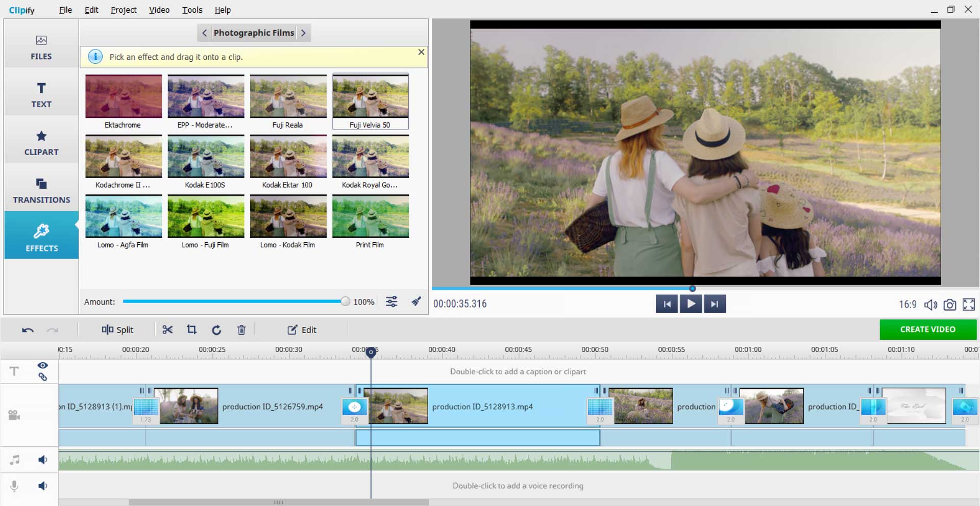The height and width of the screenshot is (506, 980).
Task: Go to previous effects category
Action: (x=204, y=33)
